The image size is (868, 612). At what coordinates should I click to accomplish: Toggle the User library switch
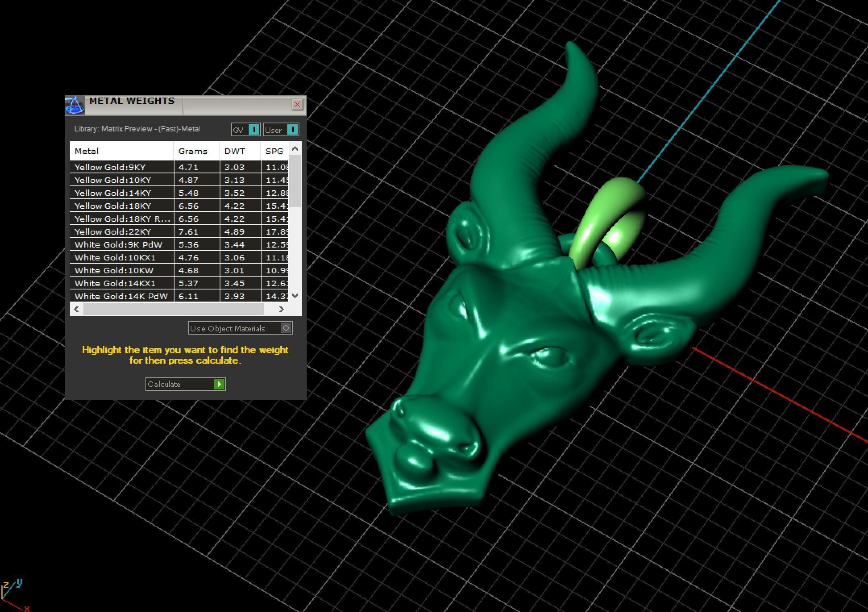pos(281,130)
